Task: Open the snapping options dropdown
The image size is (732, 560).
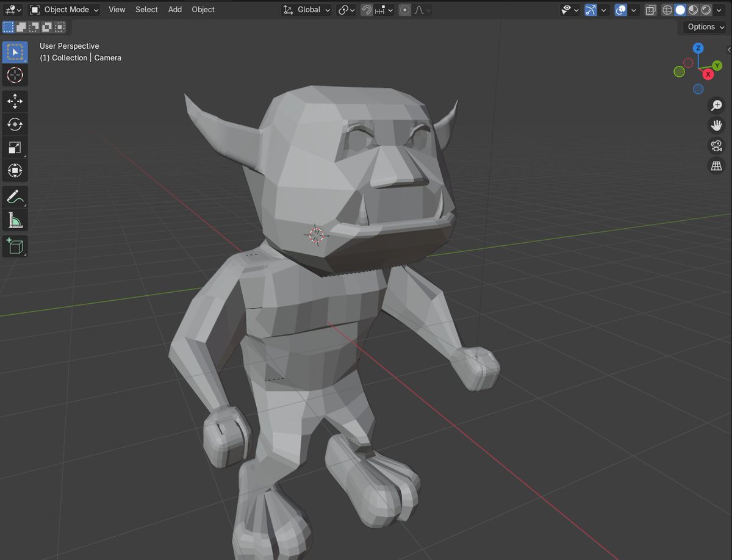Action: (384, 10)
